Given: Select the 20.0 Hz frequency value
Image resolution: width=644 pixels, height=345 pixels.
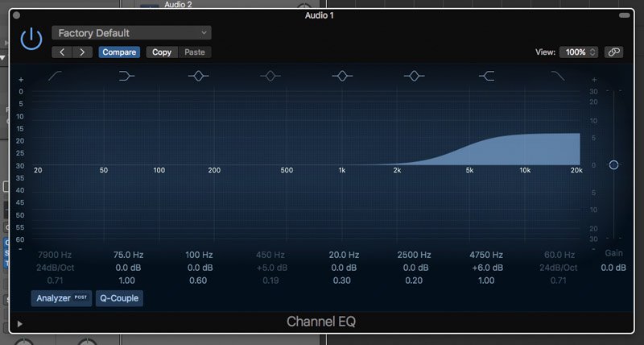Looking at the screenshot, I should click(x=344, y=255).
